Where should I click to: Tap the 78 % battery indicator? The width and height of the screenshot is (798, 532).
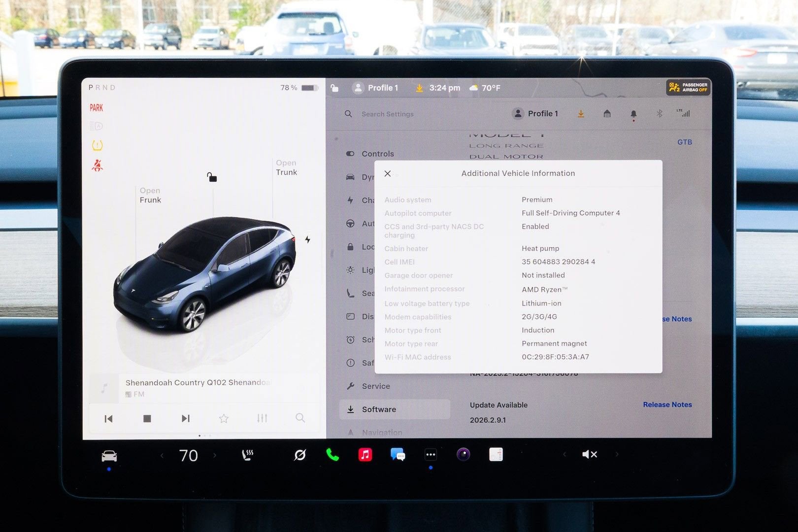click(299, 88)
